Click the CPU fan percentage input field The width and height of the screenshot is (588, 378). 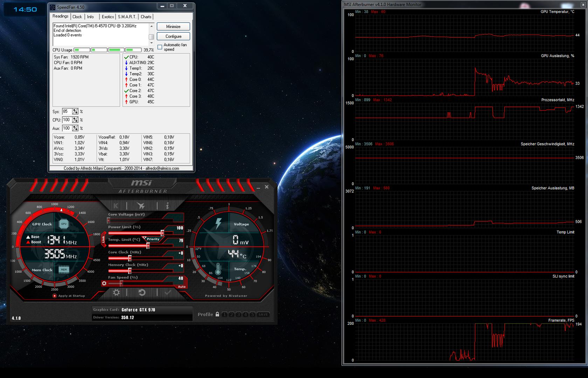tap(67, 120)
